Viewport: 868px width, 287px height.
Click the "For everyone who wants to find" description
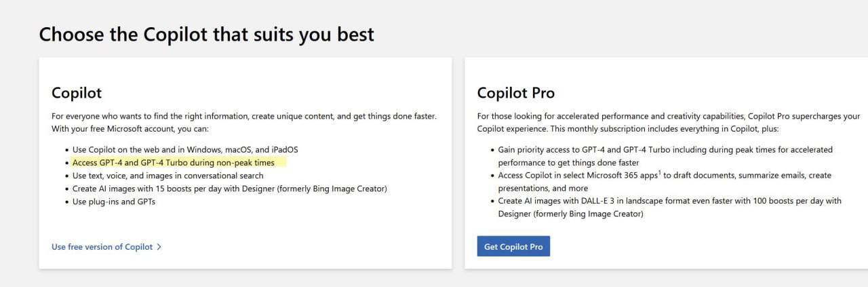pyautogui.click(x=244, y=116)
